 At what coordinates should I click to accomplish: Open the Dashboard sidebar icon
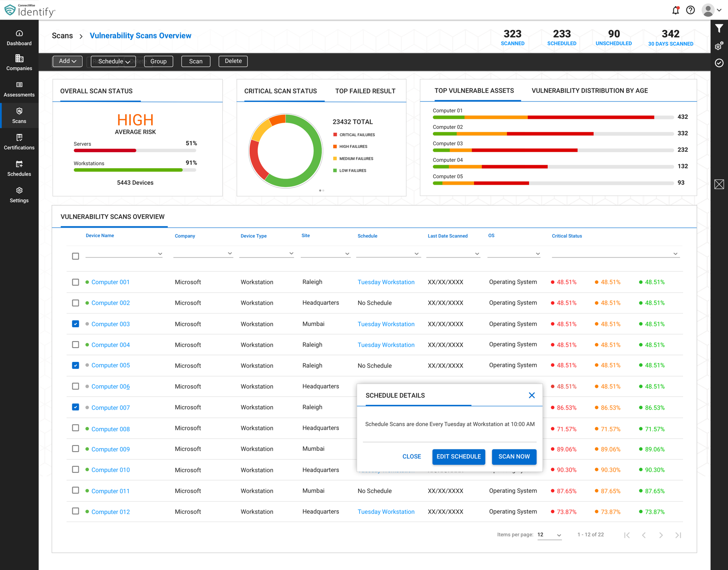pyautogui.click(x=19, y=34)
